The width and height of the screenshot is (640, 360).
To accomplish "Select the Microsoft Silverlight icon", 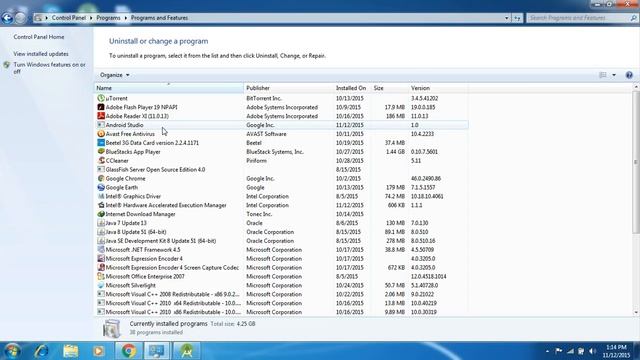I will point(101,286).
